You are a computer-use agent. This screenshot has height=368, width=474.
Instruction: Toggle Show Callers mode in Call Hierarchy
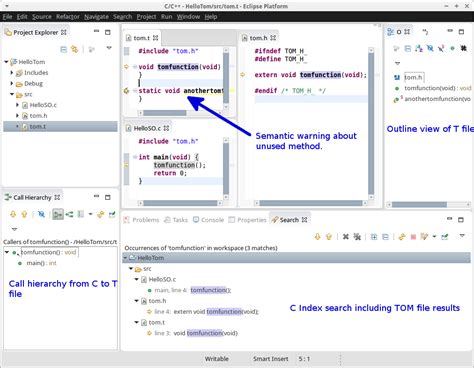[x=58, y=214]
